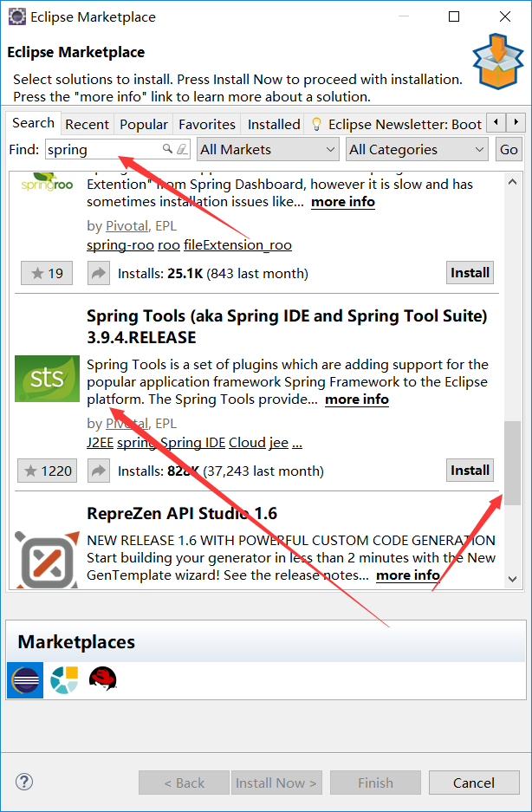
Task: Show previous tabs with left arrow
Action: click(496, 122)
